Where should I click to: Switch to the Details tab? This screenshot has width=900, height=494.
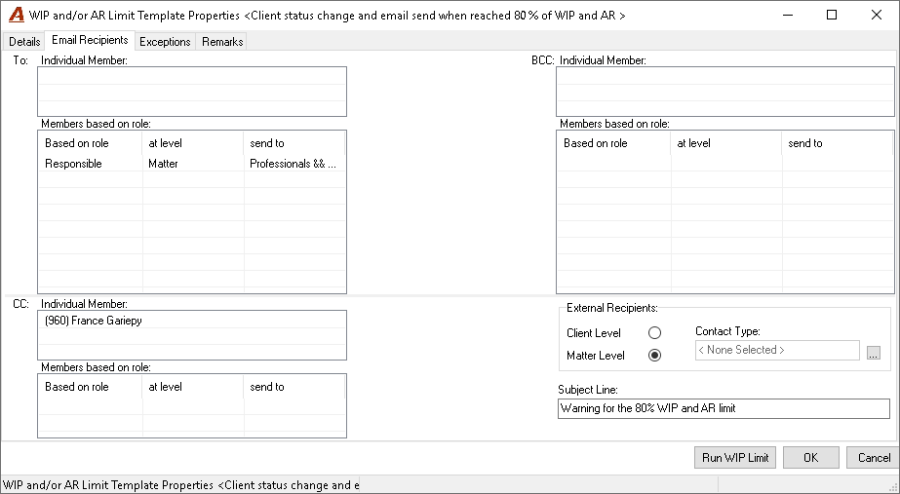click(x=24, y=42)
